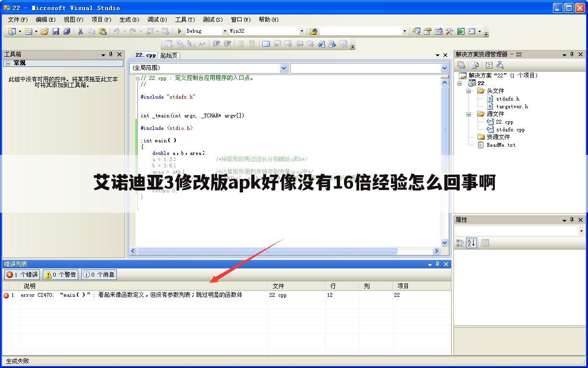Open the 调试(D) debug menu
The height and width of the screenshot is (368, 588).
pos(157,20)
